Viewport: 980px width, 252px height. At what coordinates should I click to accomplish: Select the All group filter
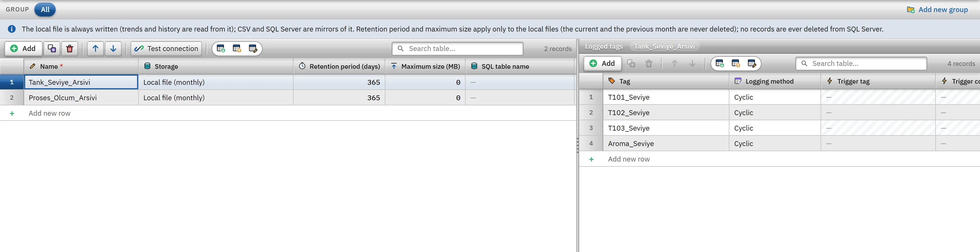(x=45, y=9)
